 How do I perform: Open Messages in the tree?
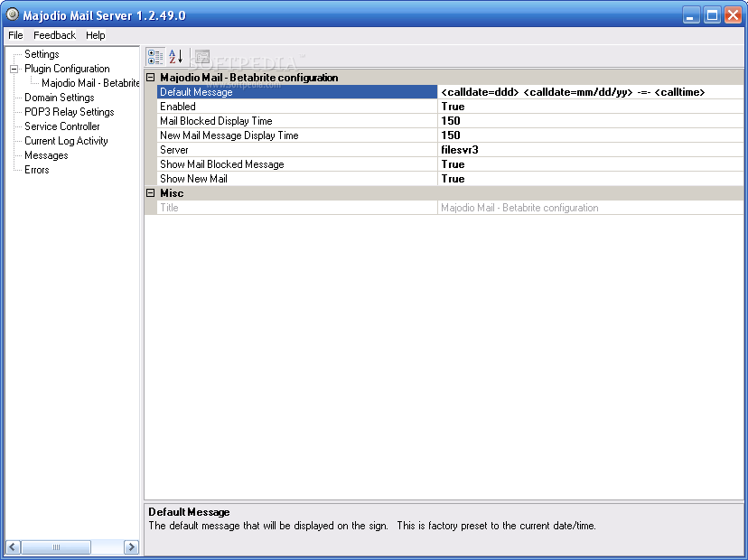tap(46, 155)
